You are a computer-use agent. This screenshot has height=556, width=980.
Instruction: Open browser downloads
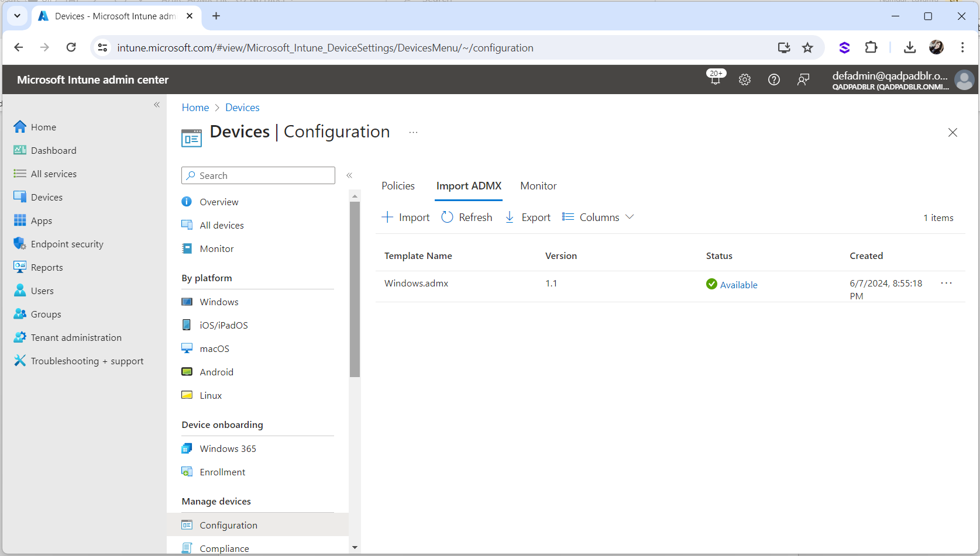coord(909,47)
